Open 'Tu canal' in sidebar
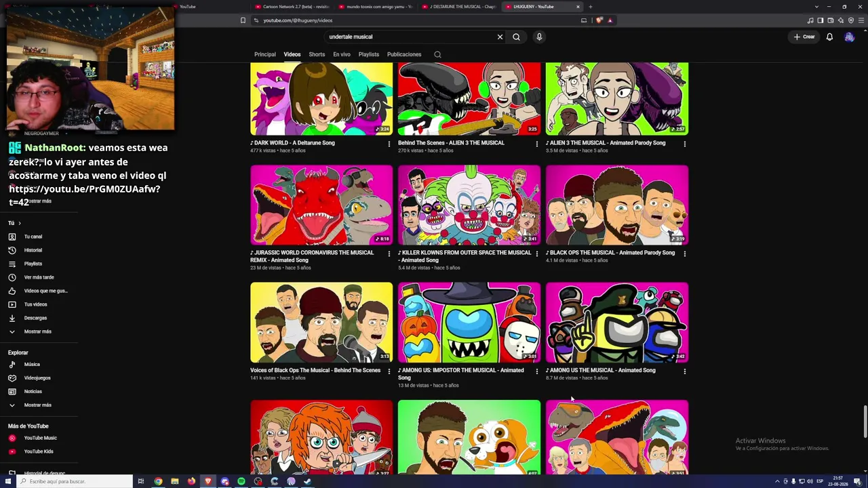 (x=33, y=237)
